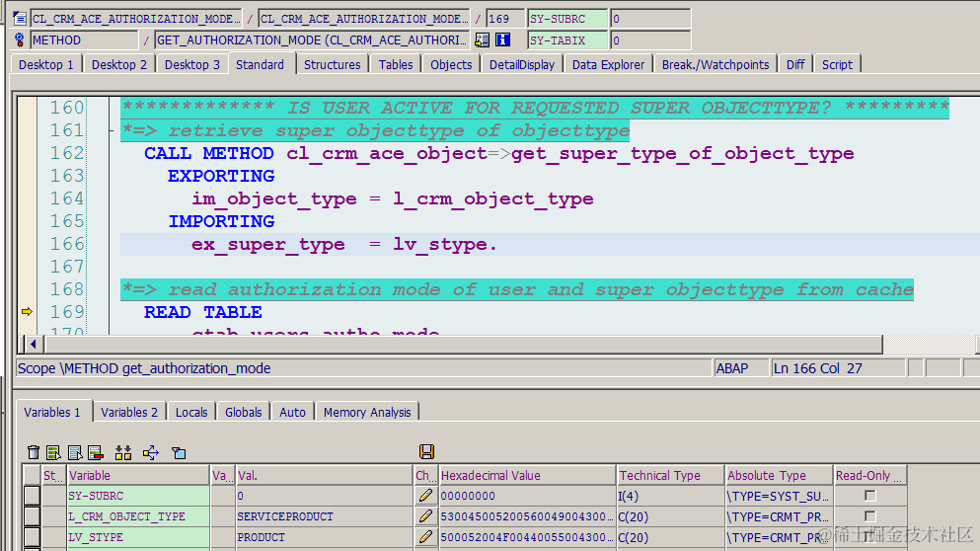The height and width of the screenshot is (551, 980).
Task: Switch to the Globals tab
Action: point(243,412)
